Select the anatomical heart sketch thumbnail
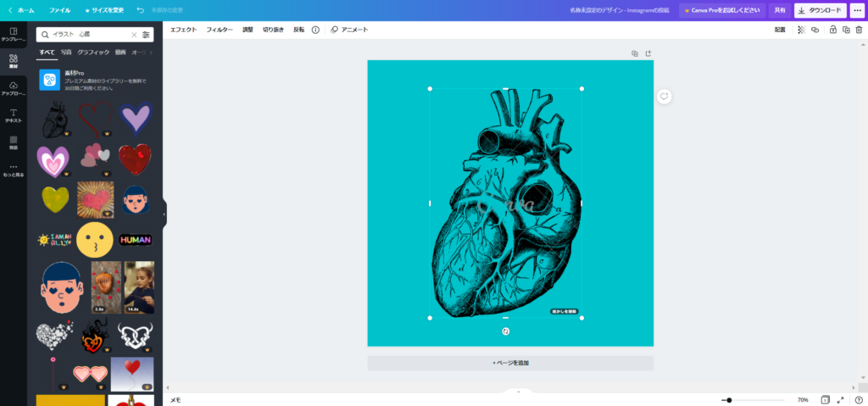Screen dimensions: 868x406 click(55, 119)
